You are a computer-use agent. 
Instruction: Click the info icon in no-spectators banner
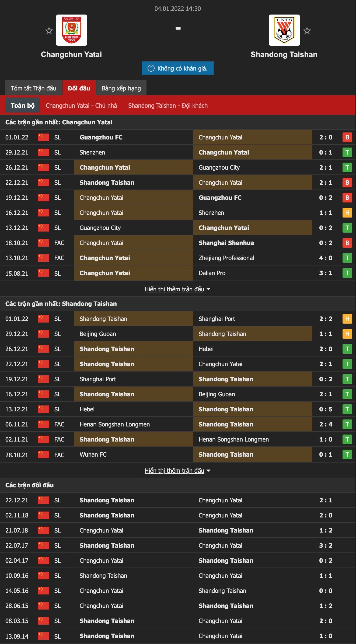(x=151, y=68)
